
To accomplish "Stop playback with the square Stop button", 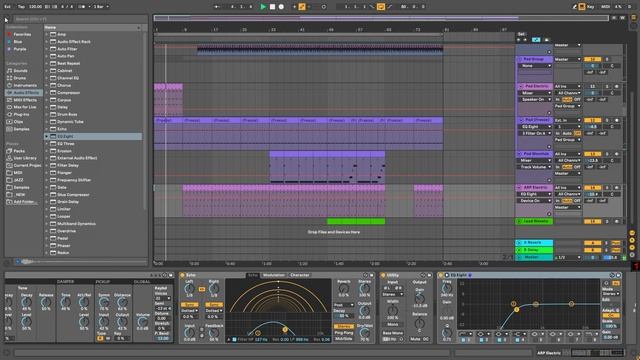I will 272,7.
